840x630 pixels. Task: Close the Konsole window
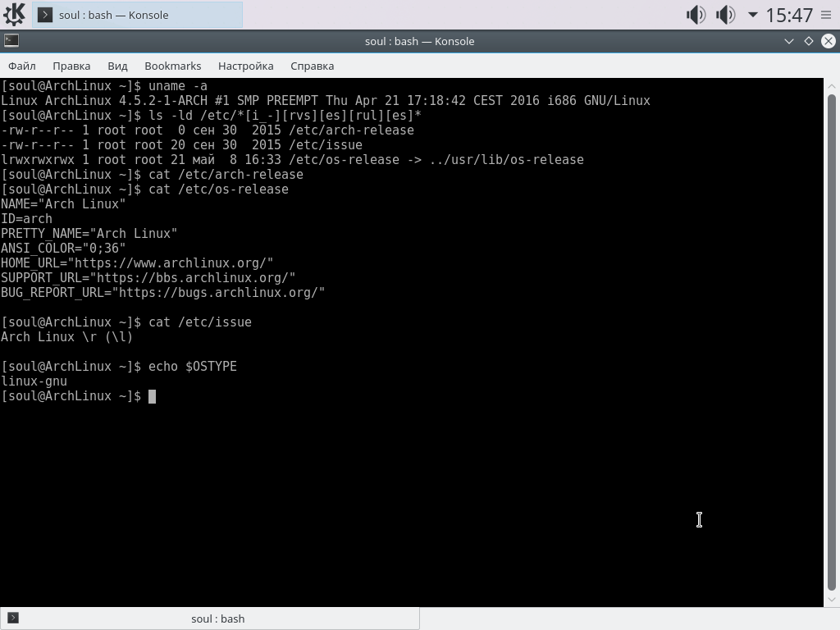pyautogui.click(x=829, y=41)
